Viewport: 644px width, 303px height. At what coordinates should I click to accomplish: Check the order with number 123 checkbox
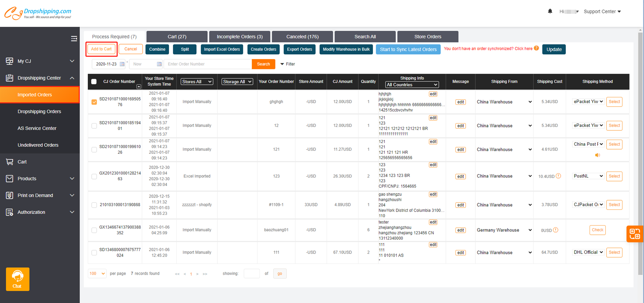(x=94, y=176)
